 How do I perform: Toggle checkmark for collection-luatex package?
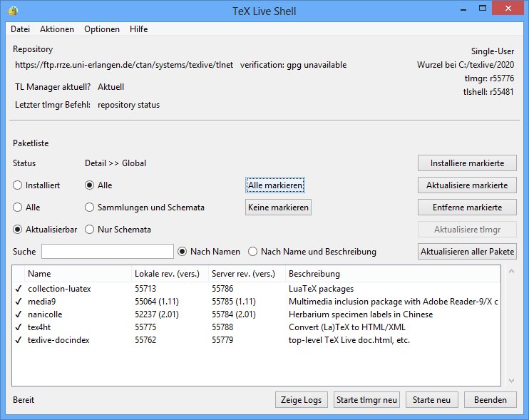(19, 289)
